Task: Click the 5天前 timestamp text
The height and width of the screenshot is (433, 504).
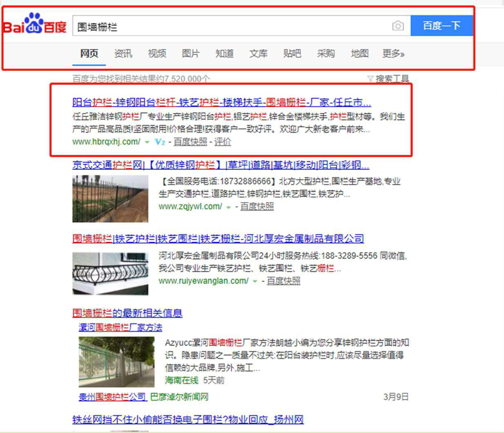Action: pyautogui.click(x=214, y=380)
